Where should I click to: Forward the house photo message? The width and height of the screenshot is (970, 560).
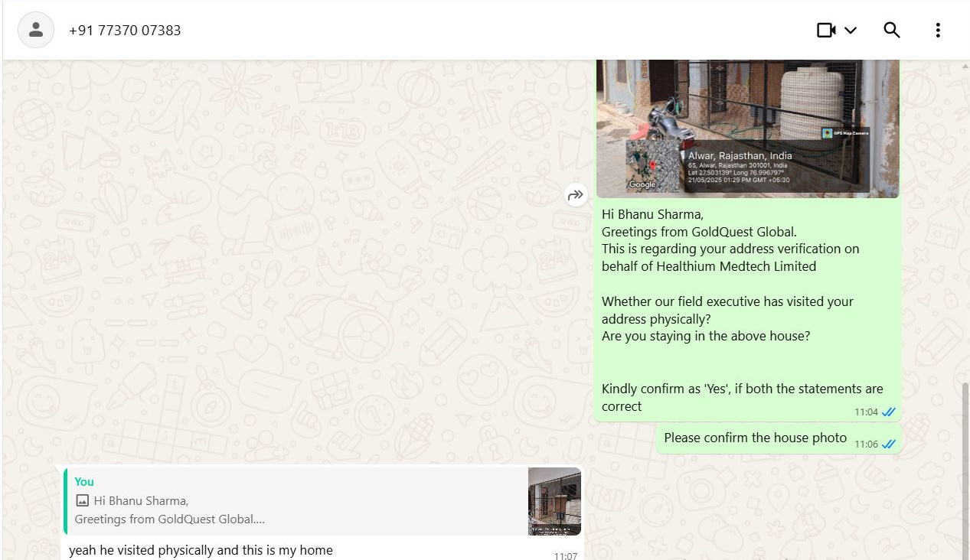point(575,195)
